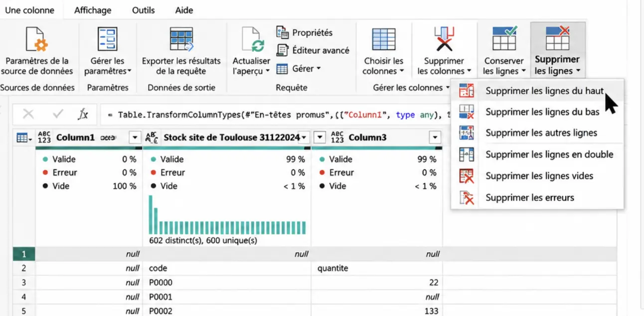Image resolution: width=644 pixels, height=316 pixels.
Task: Click the 602 distinct(s), 600 unique(s) label
Action: [203, 241]
